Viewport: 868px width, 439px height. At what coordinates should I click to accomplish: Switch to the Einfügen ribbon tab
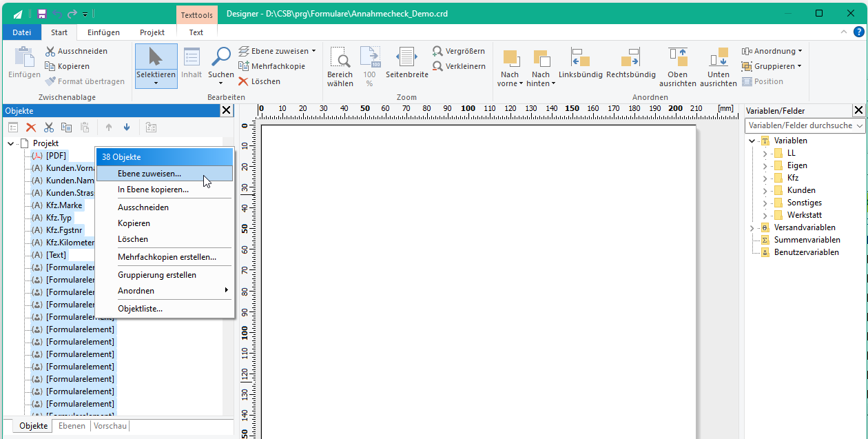(103, 32)
